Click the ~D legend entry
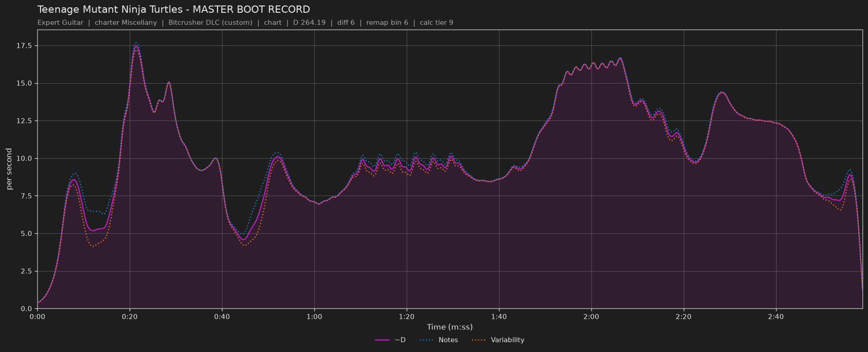This screenshot has width=868, height=352. coord(390,340)
